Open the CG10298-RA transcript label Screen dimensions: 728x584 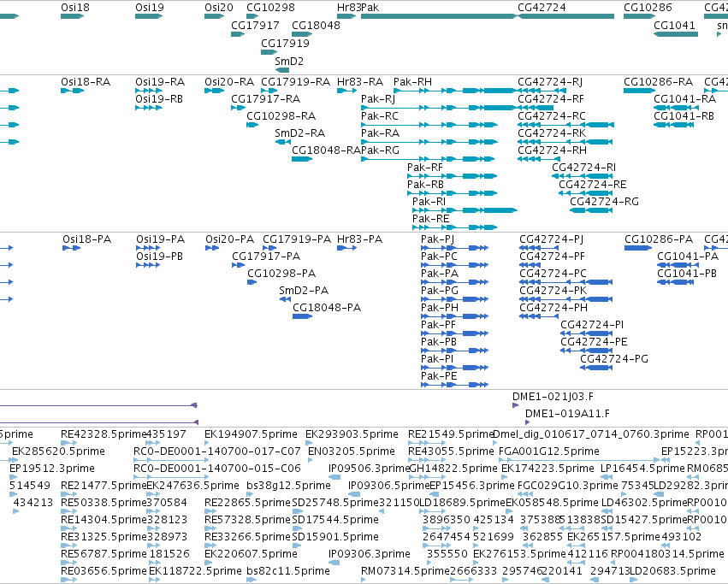pos(281,116)
